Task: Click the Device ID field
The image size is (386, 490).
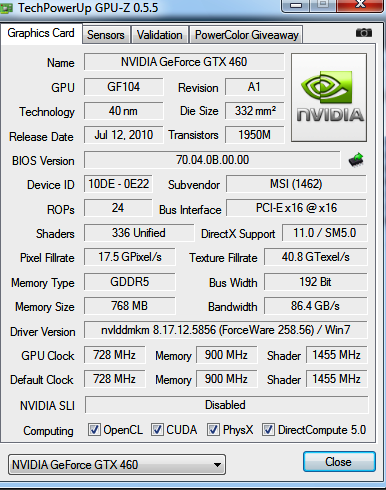Action: (x=118, y=184)
